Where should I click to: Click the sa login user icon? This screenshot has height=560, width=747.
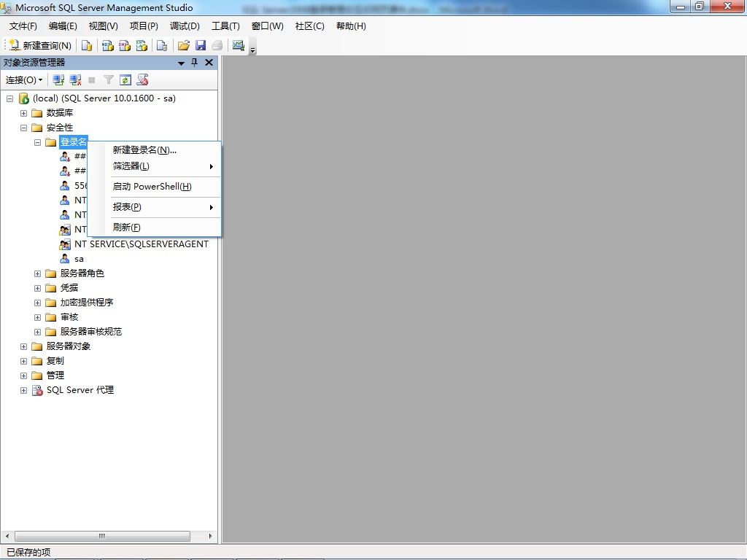(65, 259)
